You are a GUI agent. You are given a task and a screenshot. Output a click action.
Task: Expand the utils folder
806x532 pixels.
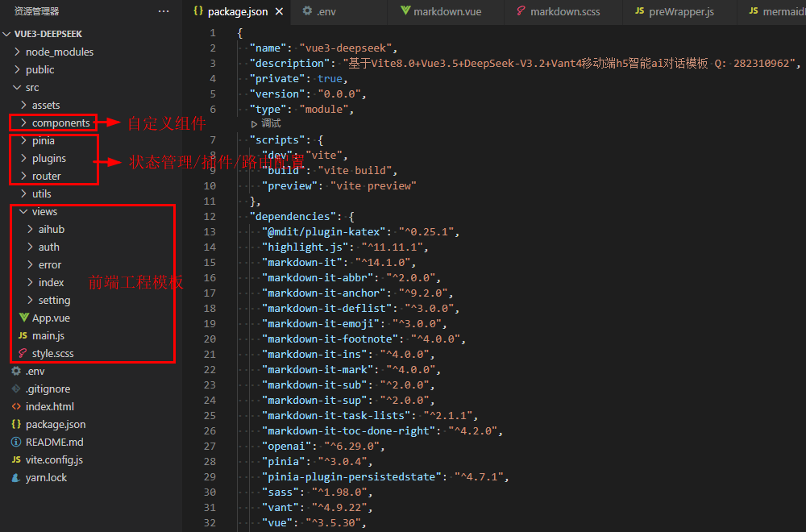(23, 193)
